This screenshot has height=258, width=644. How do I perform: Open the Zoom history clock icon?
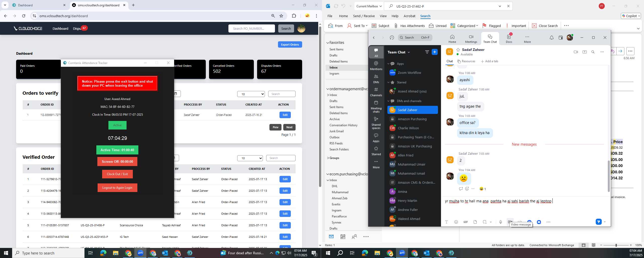pos(392,38)
